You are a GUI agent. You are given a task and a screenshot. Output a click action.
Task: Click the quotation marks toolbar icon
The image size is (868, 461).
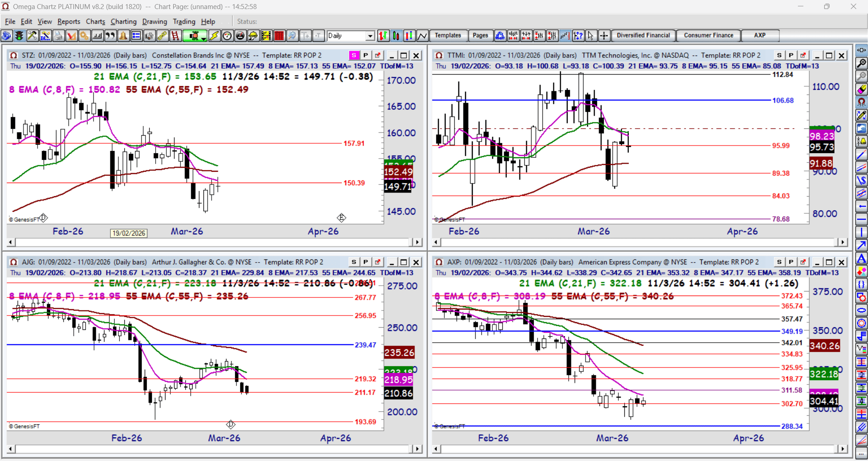tap(110, 36)
